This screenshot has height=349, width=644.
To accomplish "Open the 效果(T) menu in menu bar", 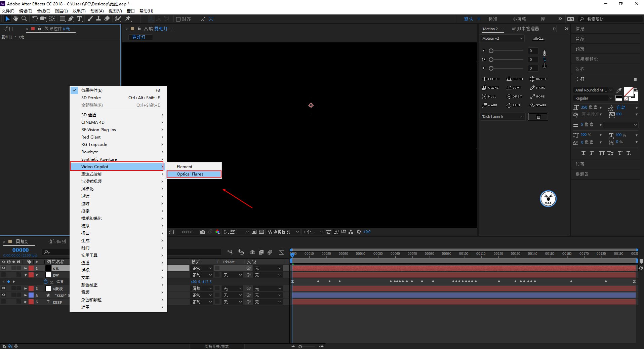I will [x=79, y=11].
